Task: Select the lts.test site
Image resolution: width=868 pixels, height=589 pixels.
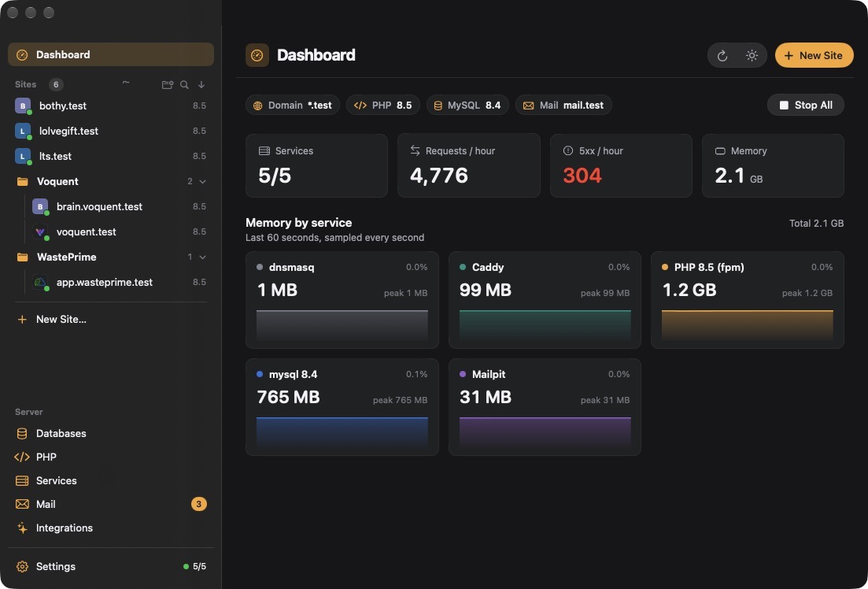Action: 111,156
